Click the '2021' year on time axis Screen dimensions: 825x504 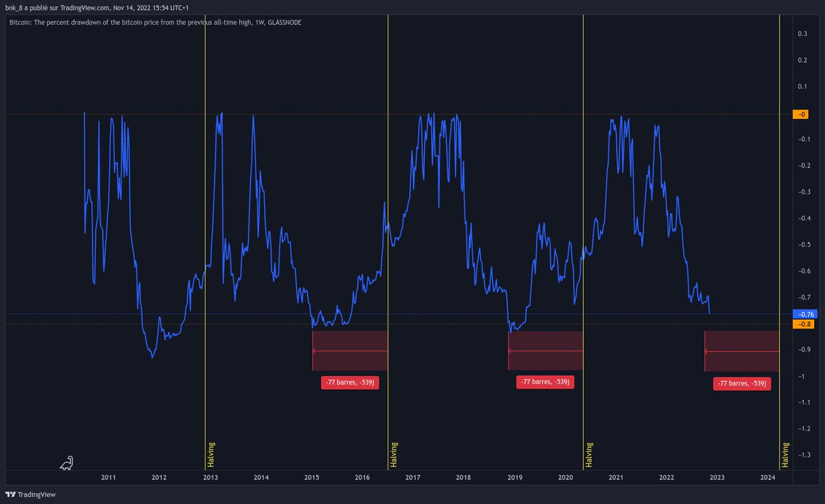coord(616,478)
